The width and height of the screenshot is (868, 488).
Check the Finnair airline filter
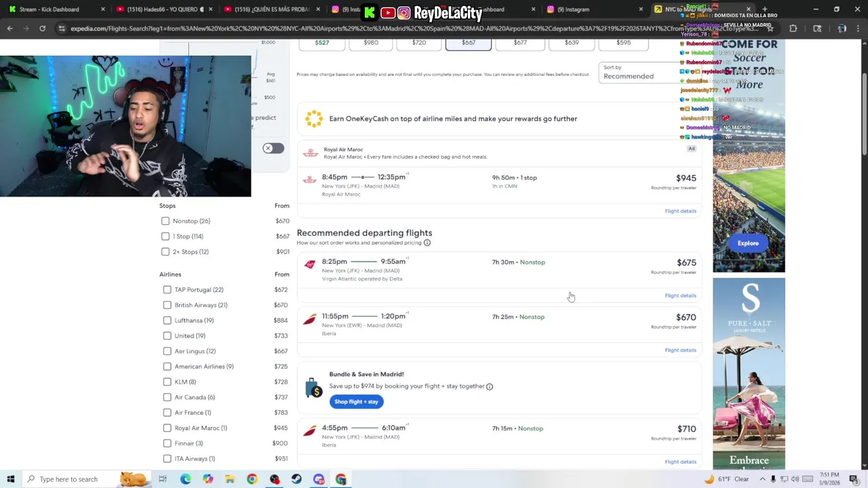tap(167, 443)
